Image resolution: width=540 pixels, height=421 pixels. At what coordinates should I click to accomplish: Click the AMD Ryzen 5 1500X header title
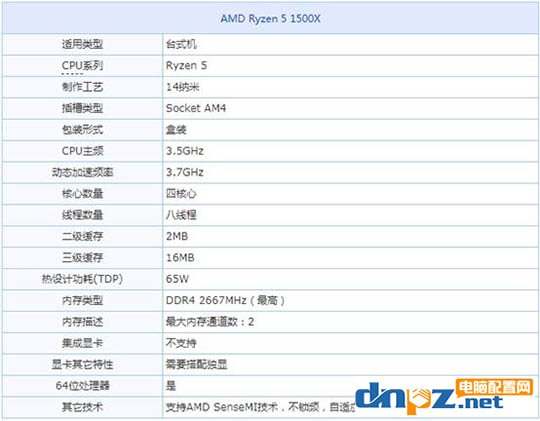(x=270, y=18)
